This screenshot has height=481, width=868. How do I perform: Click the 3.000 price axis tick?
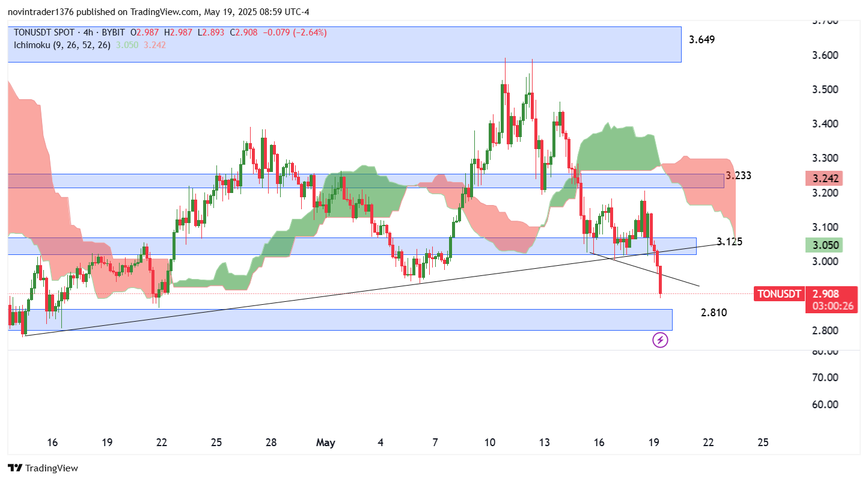point(824,261)
